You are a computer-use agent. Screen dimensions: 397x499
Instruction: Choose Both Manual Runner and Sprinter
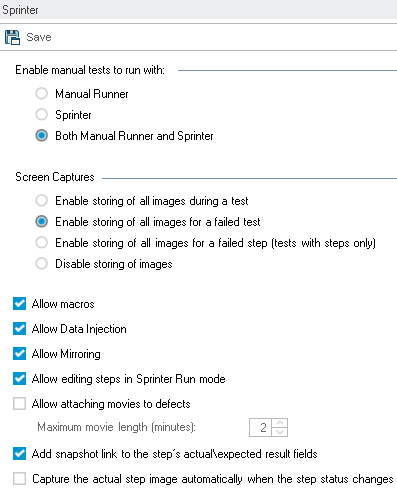[x=41, y=135]
